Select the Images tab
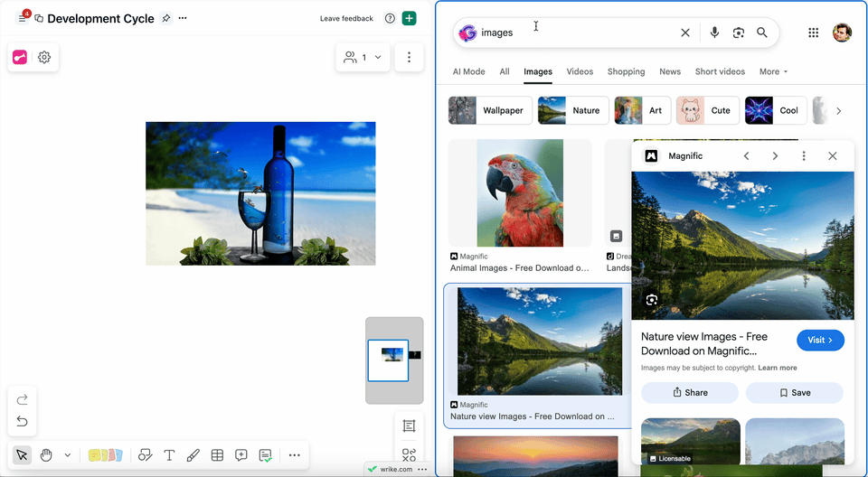Viewport: 868px width, 477px height. (x=538, y=71)
